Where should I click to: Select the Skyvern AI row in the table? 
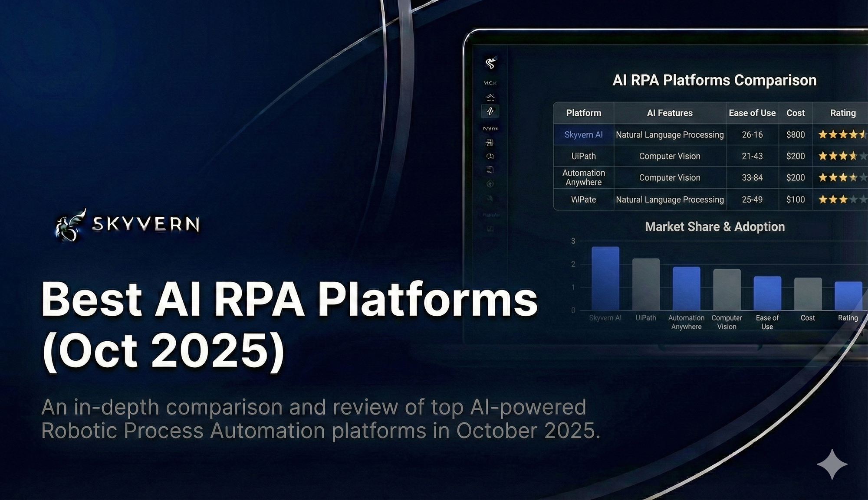pyautogui.click(x=584, y=135)
